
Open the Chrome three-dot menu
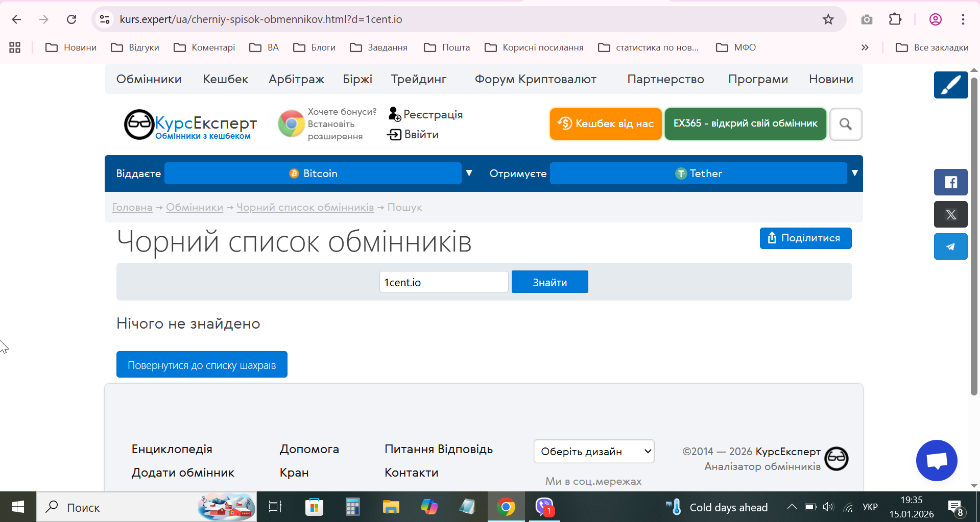pos(963,19)
